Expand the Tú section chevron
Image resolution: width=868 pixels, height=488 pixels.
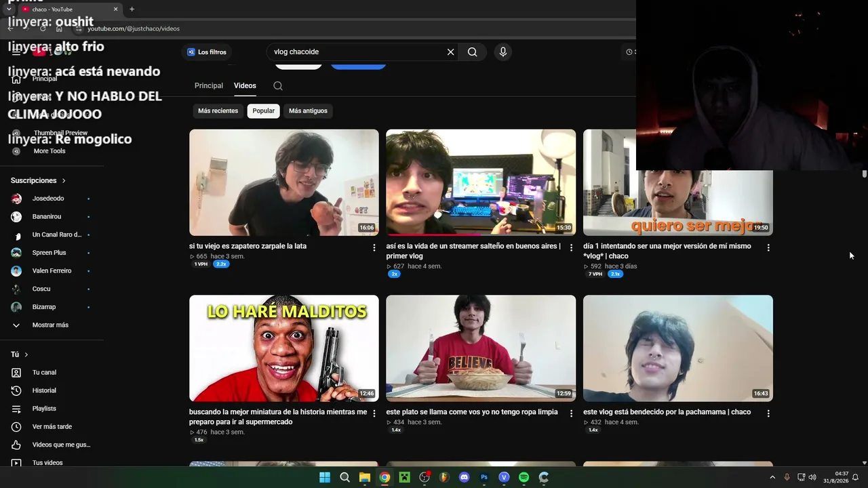click(x=26, y=354)
